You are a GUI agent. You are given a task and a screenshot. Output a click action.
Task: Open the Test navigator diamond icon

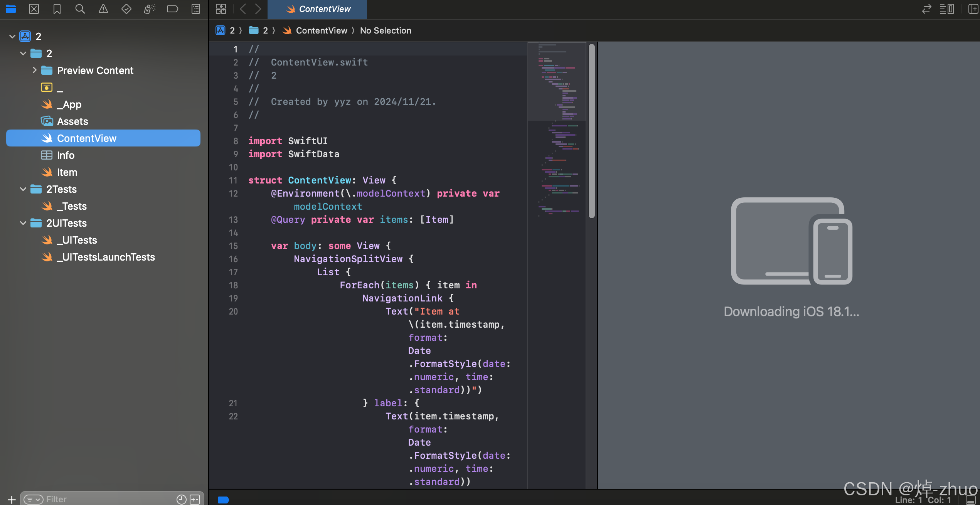point(126,9)
